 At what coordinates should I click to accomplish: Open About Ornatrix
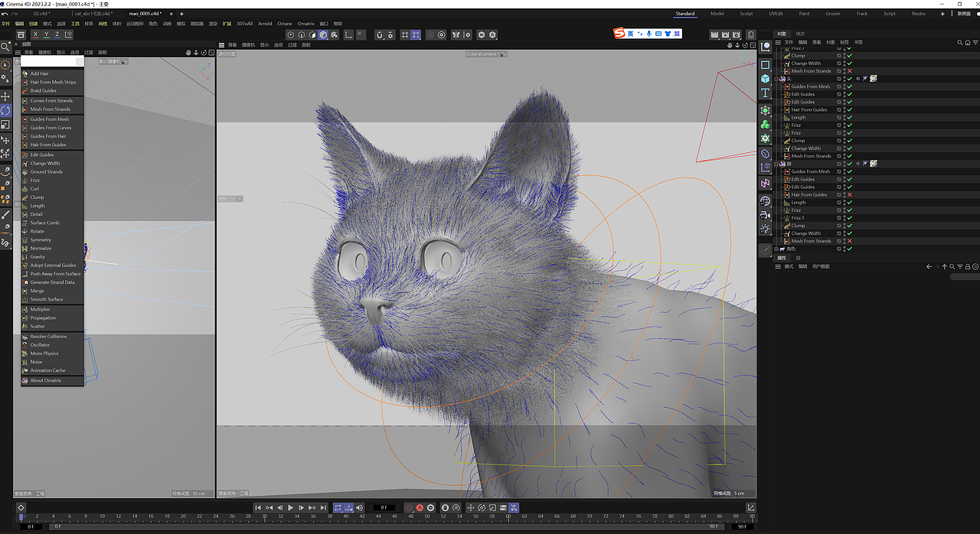tap(52, 380)
